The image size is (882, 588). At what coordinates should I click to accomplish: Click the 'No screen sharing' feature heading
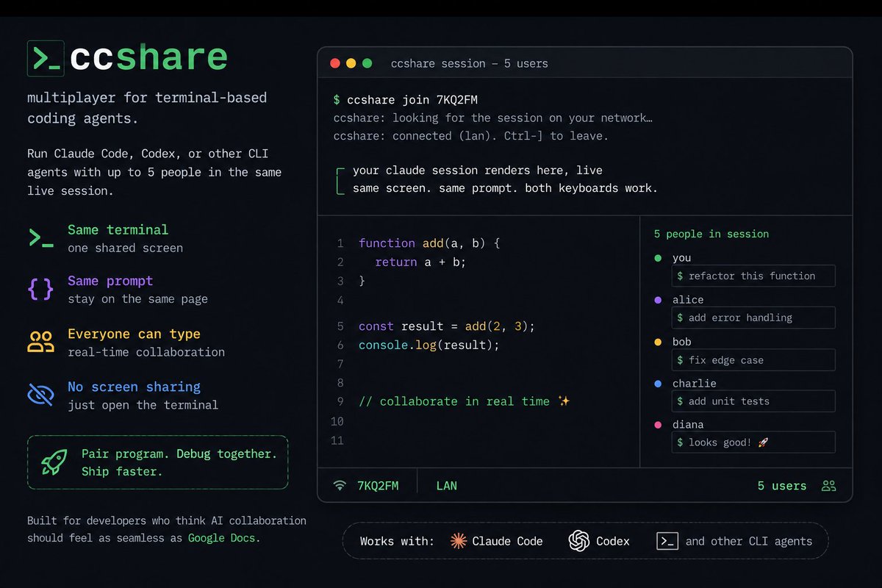pyautogui.click(x=134, y=387)
